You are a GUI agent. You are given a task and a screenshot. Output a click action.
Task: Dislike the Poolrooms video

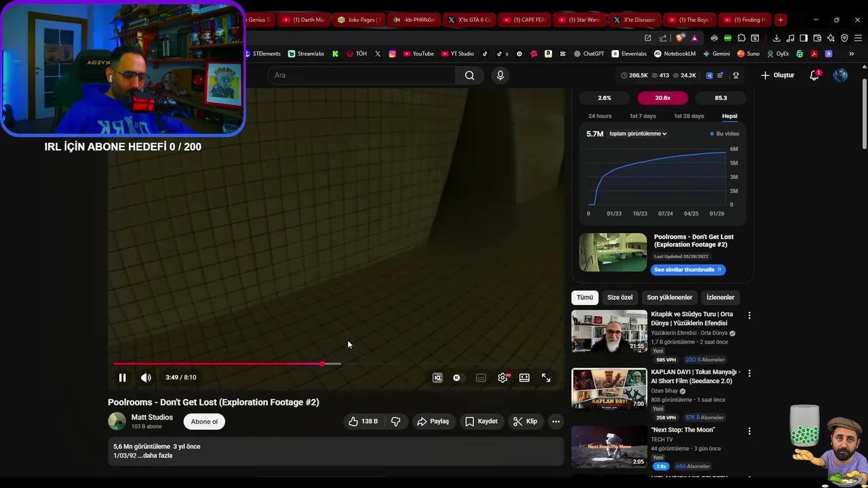[396, 422]
